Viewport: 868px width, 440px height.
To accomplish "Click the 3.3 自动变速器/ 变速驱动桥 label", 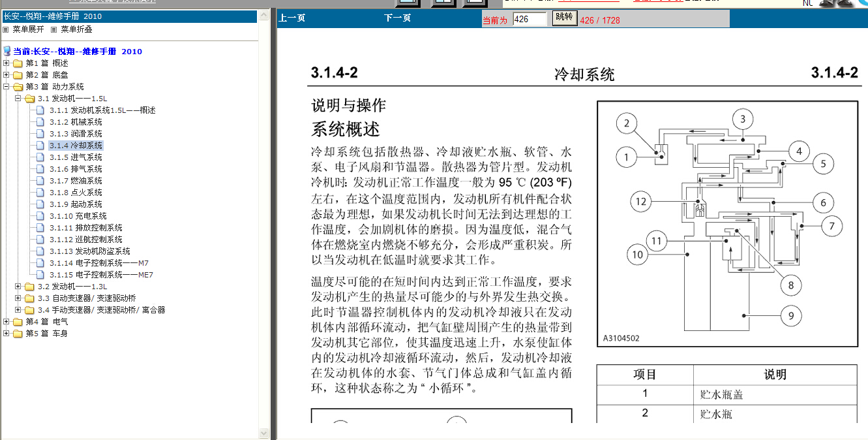I will (x=87, y=298).
